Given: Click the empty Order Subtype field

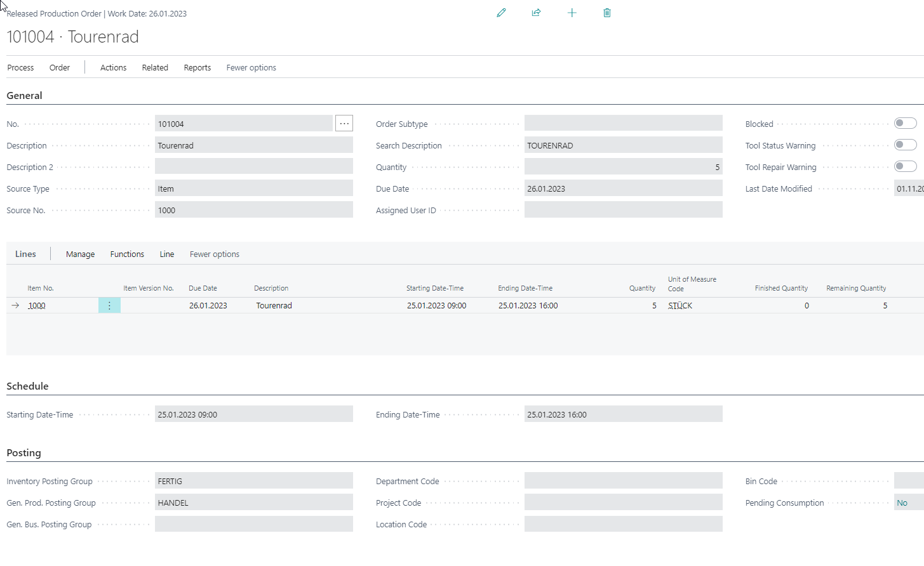Looking at the screenshot, I should coord(624,123).
